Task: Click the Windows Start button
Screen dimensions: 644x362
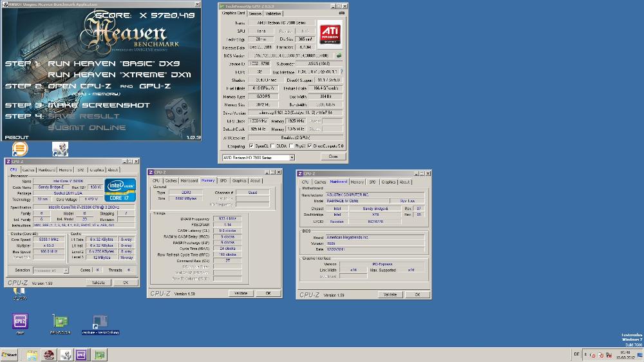Action: pyautogui.click(x=10, y=355)
